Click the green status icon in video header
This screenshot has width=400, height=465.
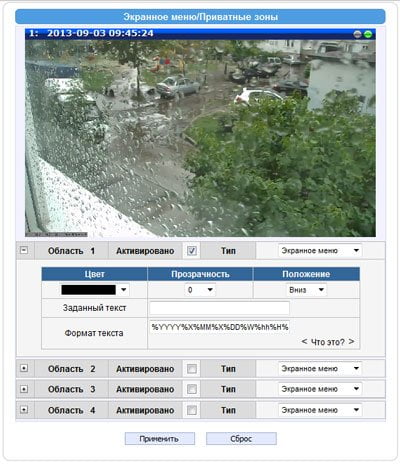coord(368,34)
